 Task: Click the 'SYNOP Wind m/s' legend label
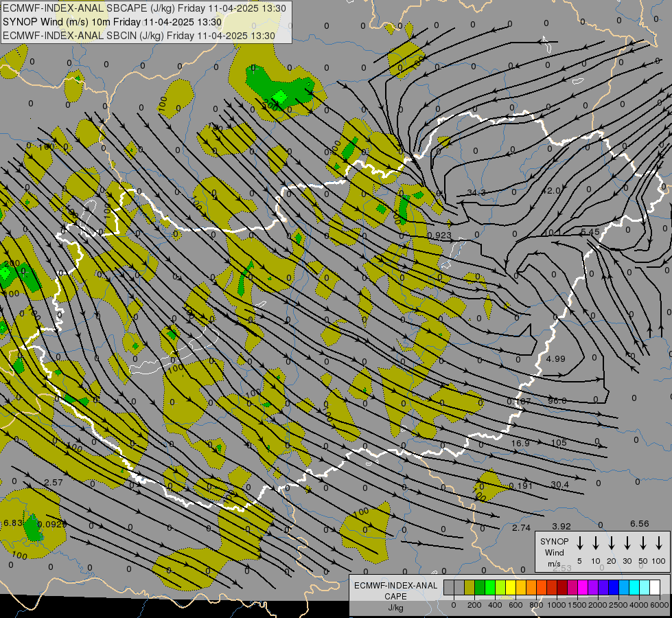[x=554, y=552]
